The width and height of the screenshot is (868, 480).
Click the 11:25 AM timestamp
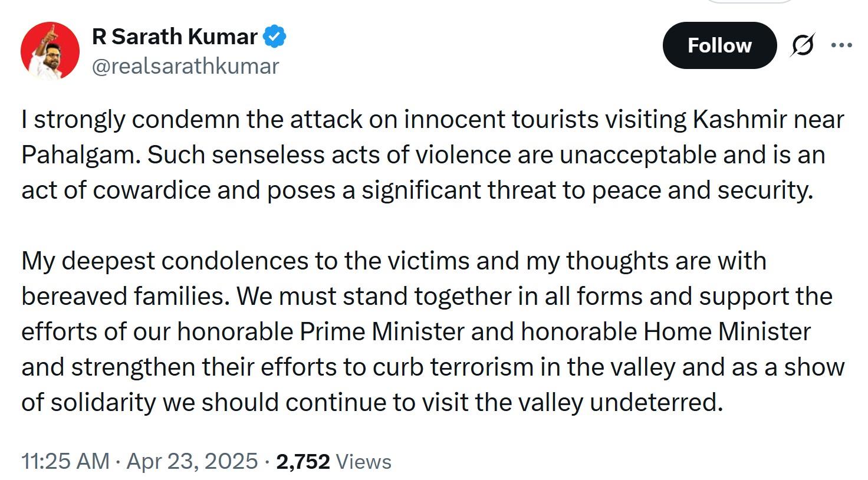[65, 461]
